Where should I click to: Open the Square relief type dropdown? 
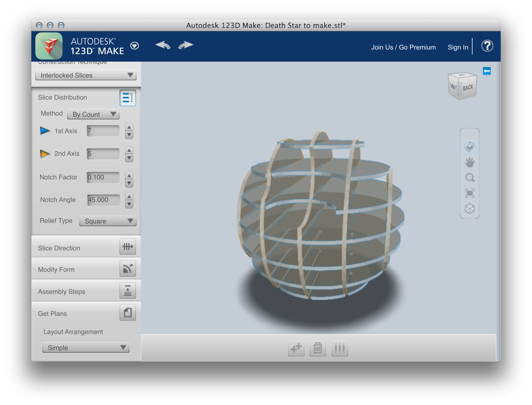coord(108,221)
